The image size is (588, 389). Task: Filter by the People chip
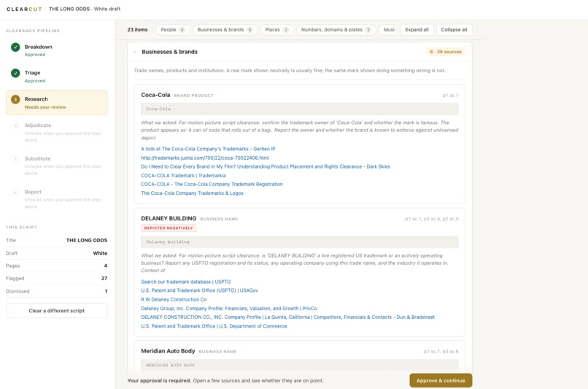click(x=172, y=30)
